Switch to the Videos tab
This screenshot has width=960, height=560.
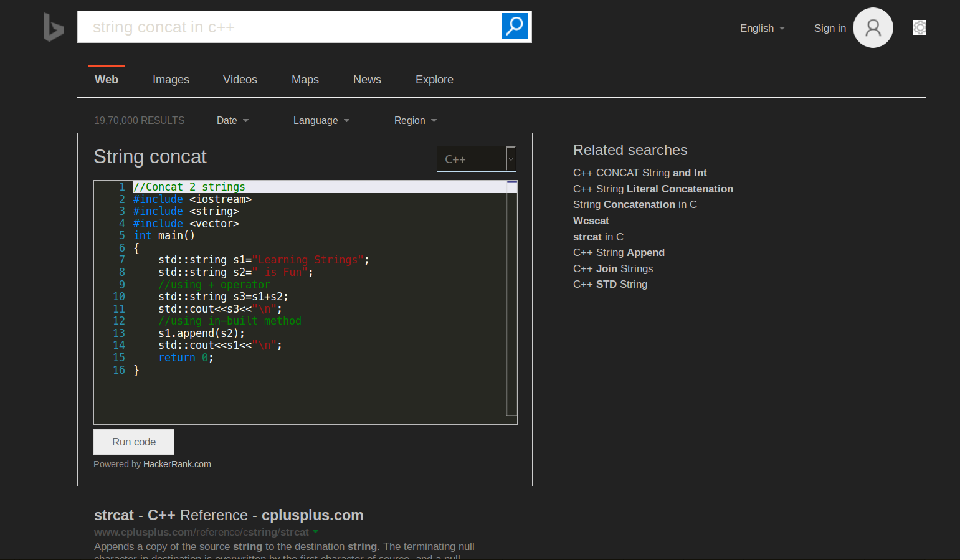click(240, 80)
